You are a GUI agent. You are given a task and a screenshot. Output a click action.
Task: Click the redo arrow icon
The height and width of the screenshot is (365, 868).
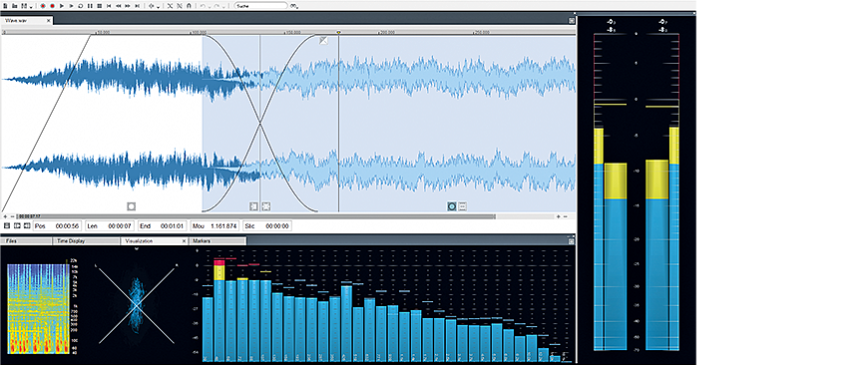tap(217, 6)
